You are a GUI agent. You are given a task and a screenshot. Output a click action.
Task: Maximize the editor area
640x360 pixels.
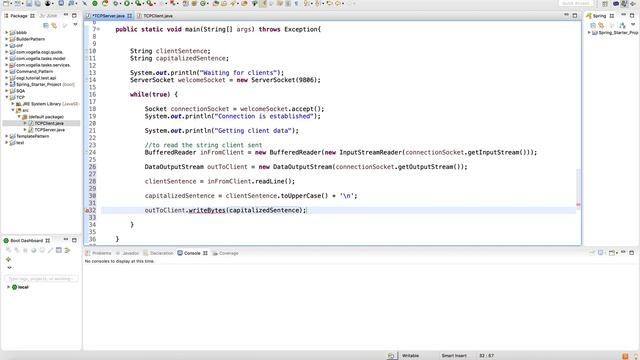point(575,16)
